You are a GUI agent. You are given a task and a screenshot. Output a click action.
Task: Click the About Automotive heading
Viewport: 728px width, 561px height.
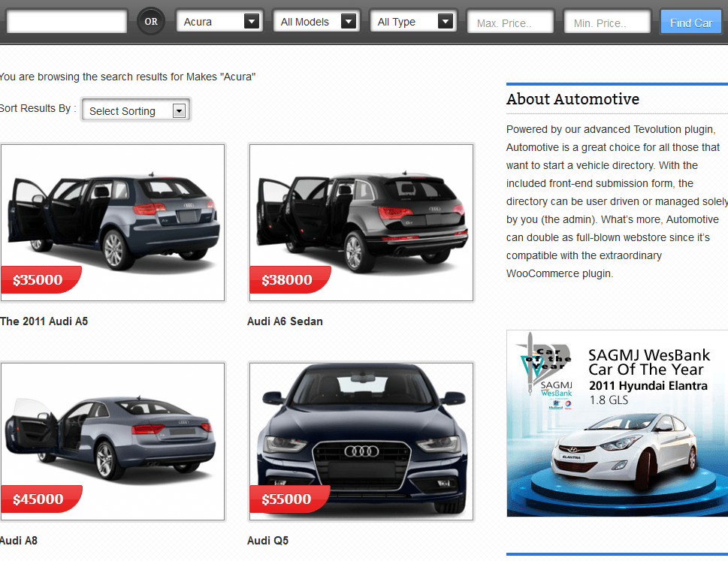(x=572, y=99)
